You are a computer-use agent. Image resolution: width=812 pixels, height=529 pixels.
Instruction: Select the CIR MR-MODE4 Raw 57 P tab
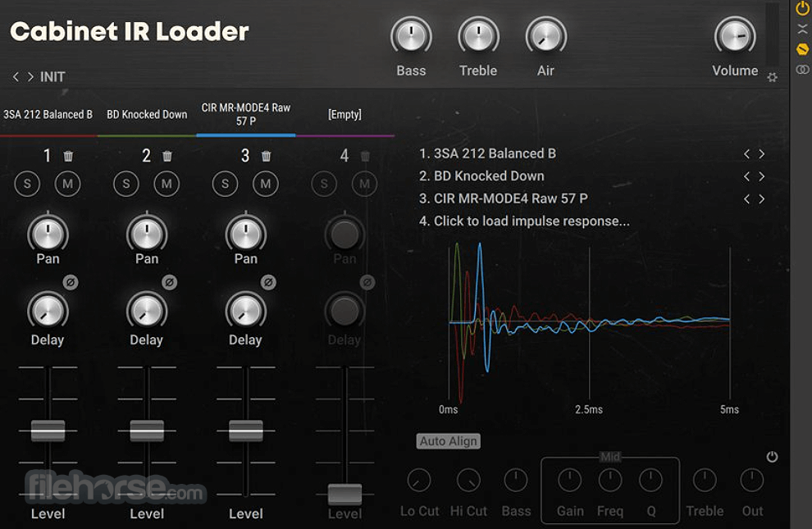pyautogui.click(x=246, y=114)
